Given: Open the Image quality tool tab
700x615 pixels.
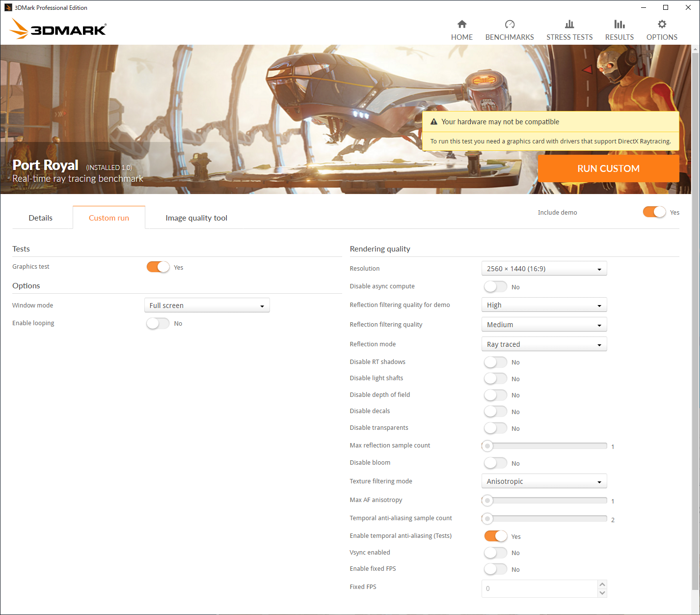Looking at the screenshot, I should [196, 218].
